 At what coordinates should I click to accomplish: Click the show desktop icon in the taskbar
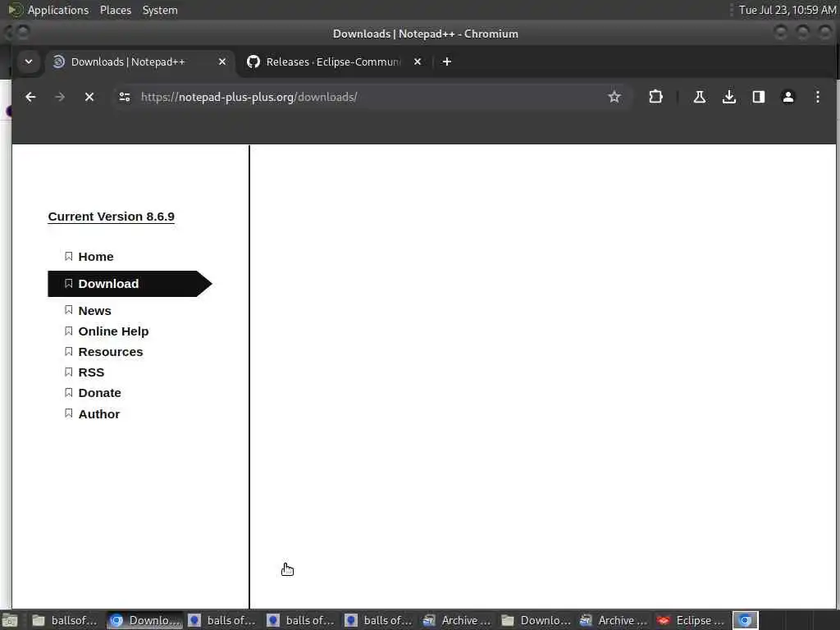(x=10, y=620)
